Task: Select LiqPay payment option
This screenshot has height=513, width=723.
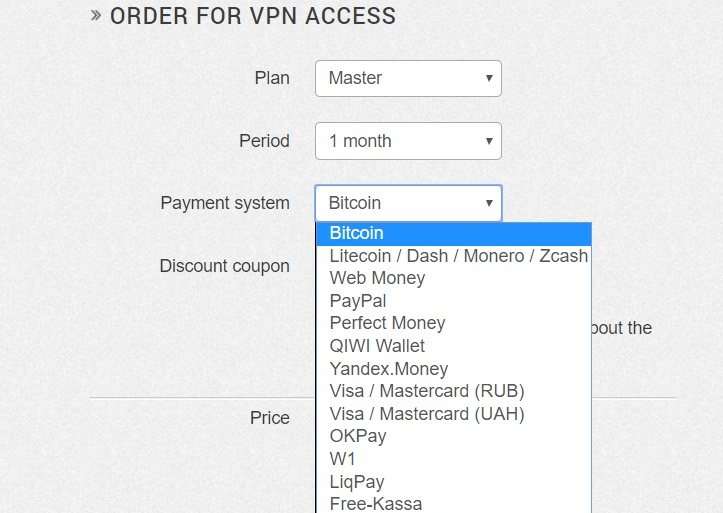Action: coord(454,482)
